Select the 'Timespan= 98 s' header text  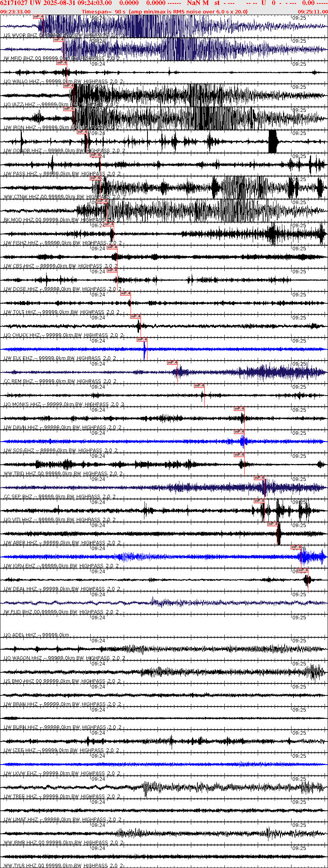click(x=104, y=12)
